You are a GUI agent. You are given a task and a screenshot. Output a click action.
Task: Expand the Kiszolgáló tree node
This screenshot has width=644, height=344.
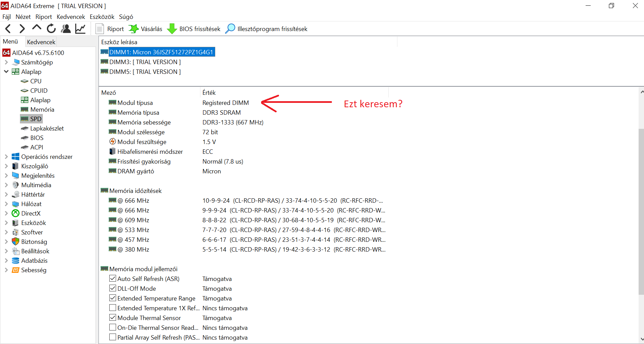[x=6, y=166]
